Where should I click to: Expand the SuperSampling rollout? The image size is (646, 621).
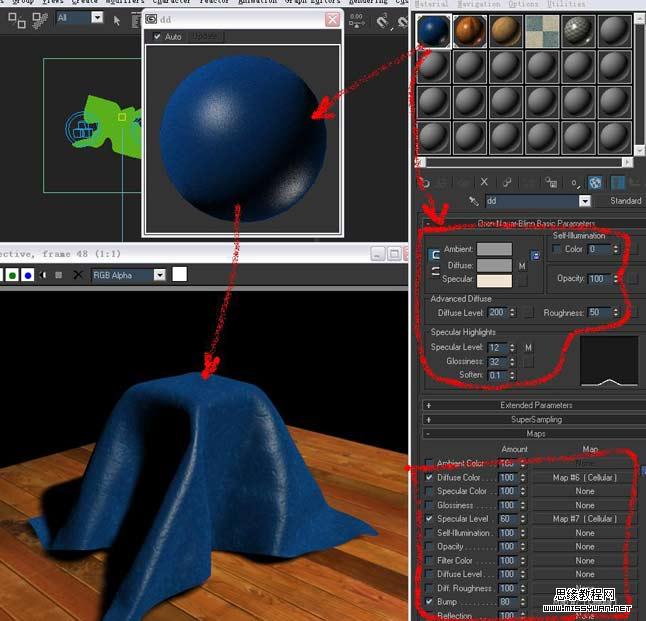[536, 420]
